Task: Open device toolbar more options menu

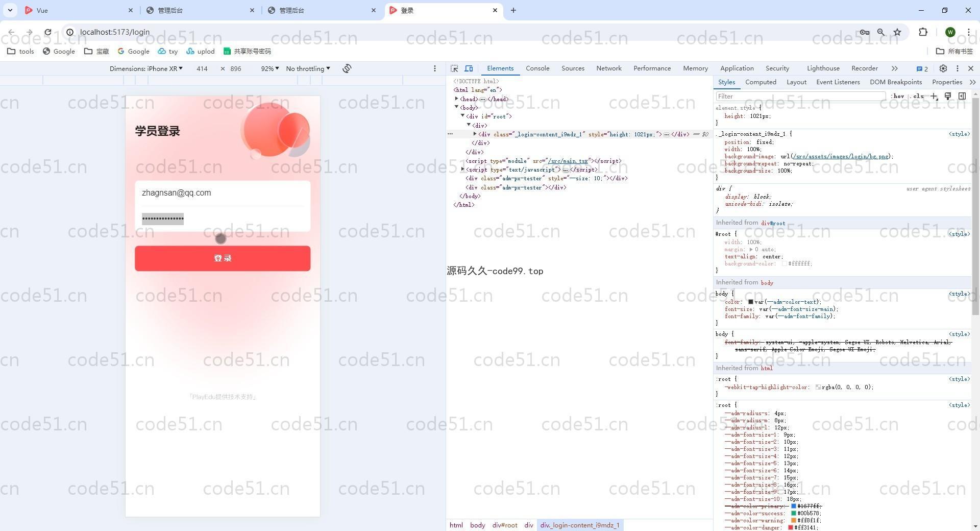Action: point(435,68)
